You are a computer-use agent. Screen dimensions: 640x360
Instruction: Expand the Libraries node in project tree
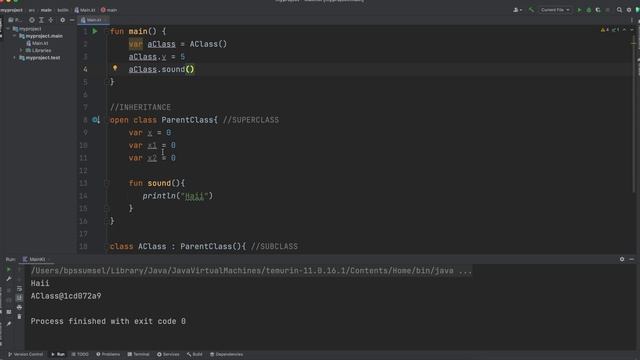[x=21, y=50]
